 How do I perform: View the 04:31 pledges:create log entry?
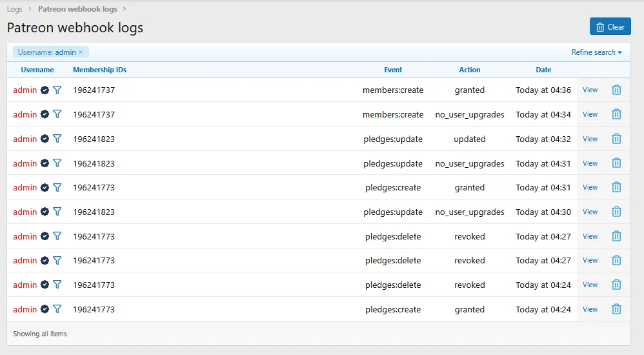point(590,187)
